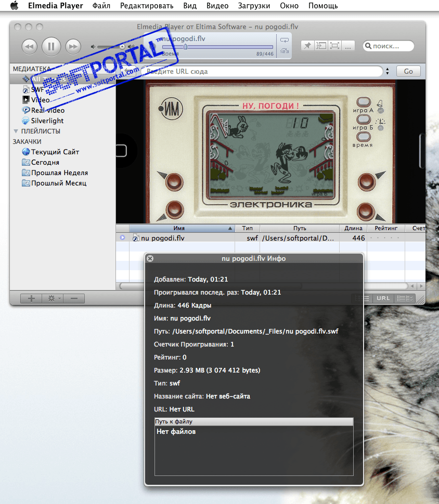Click the file path text in Info panel
The height and width of the screenshot is (504, 439).
click(x=255, y=331)
